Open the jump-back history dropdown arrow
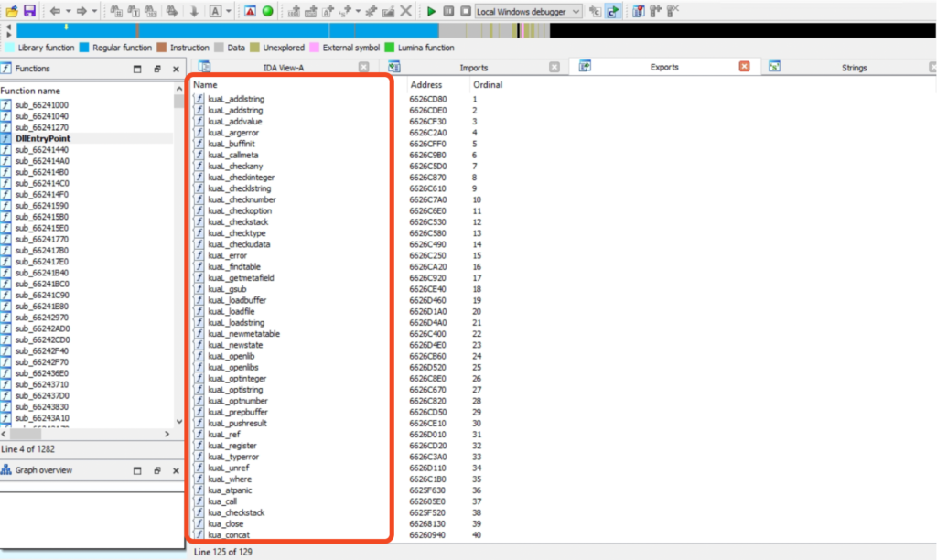The width and height of the screenshot is (937, 560). 68,10
